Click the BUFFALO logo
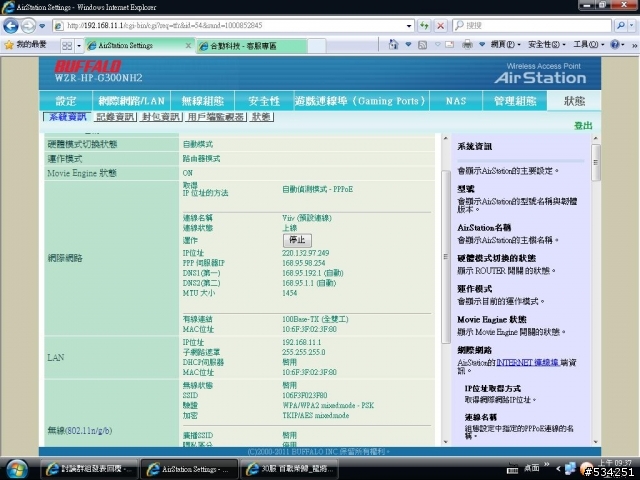Screen dimensions: 640x480 (88, 66)
